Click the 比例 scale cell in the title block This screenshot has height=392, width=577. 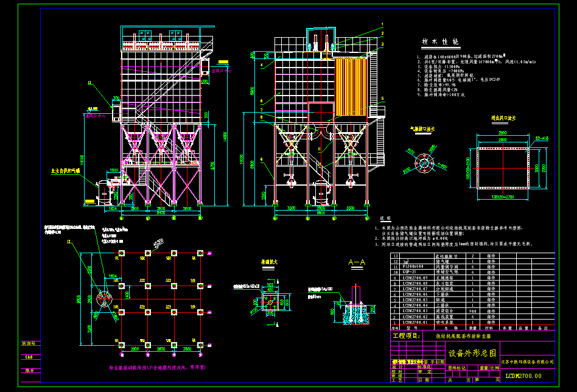pyautogui.click(x=495, y=368)
